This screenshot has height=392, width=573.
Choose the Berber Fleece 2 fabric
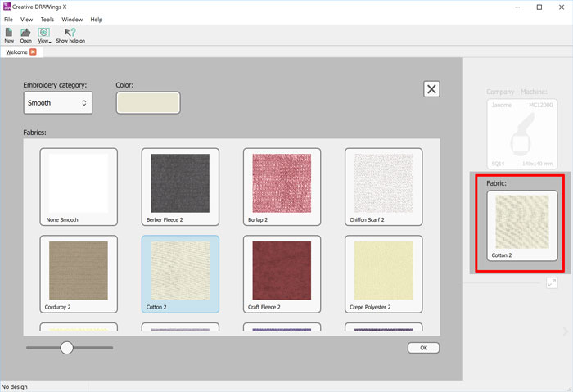(x=180, y=187)
